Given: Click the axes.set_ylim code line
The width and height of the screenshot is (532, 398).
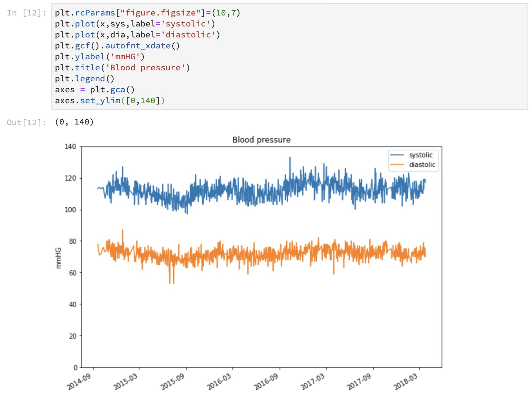Looking at the screenshot, I should pos(110,101).
